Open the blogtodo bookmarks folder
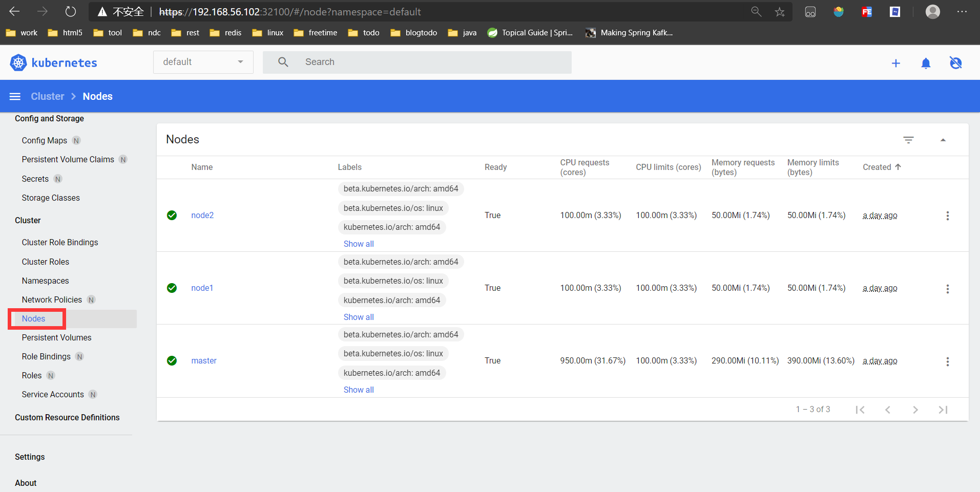Viewport: 980px width, 492px height. tap(414, 33)
